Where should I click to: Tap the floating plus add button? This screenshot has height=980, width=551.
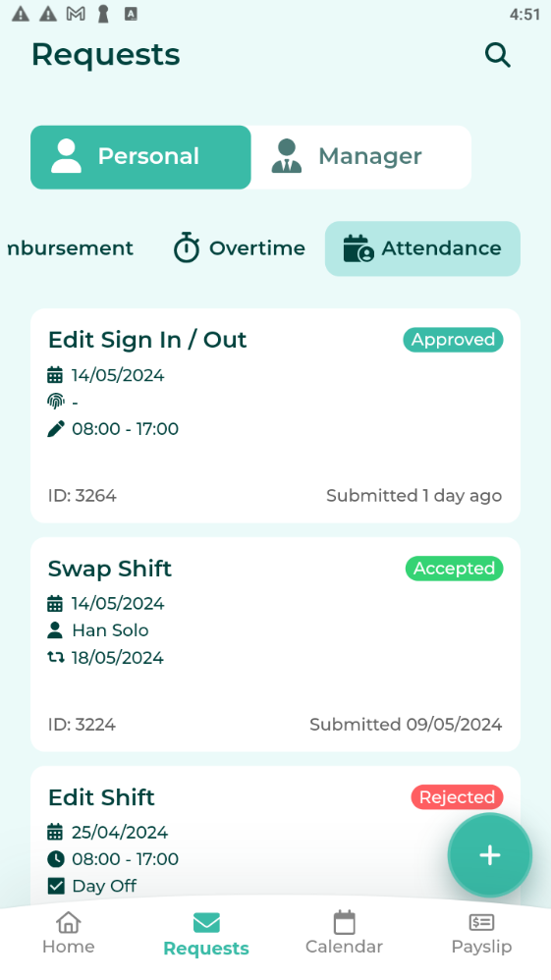(490, 855)
